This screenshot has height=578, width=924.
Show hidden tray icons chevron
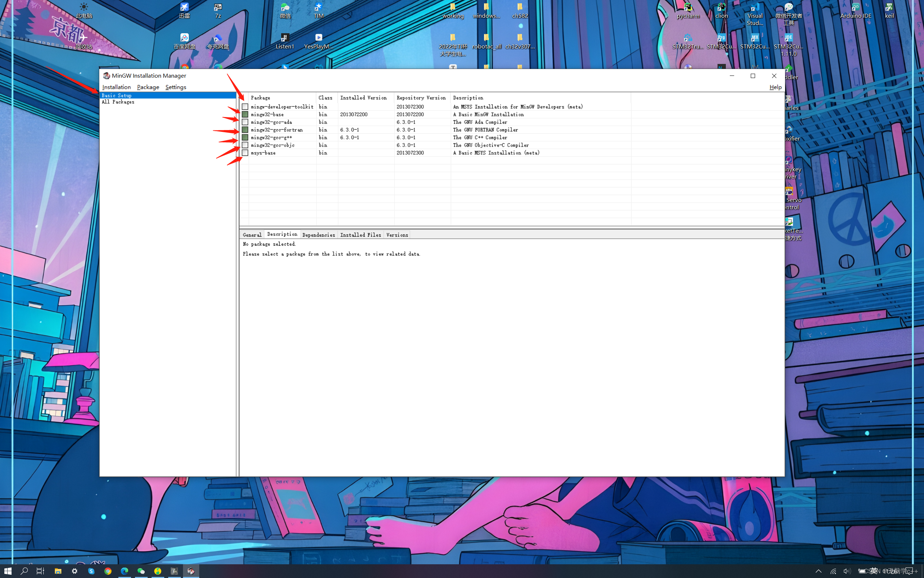click(818, 571)
